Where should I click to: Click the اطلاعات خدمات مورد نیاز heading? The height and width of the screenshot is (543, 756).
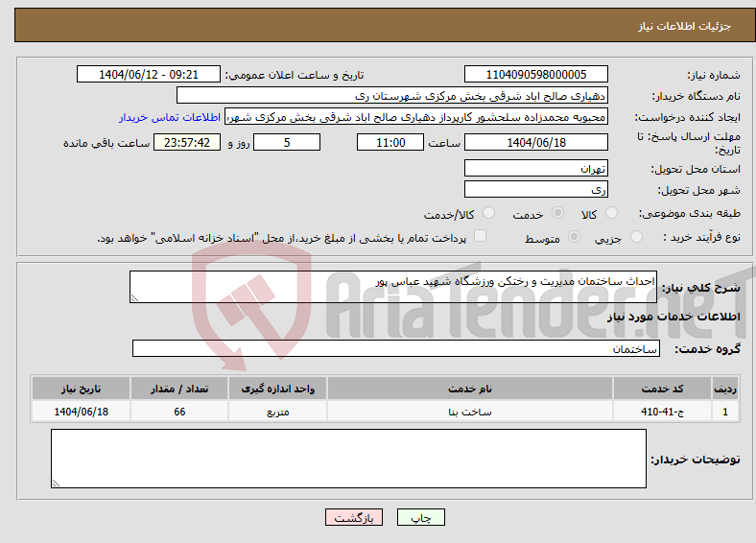tap(673, 317)
